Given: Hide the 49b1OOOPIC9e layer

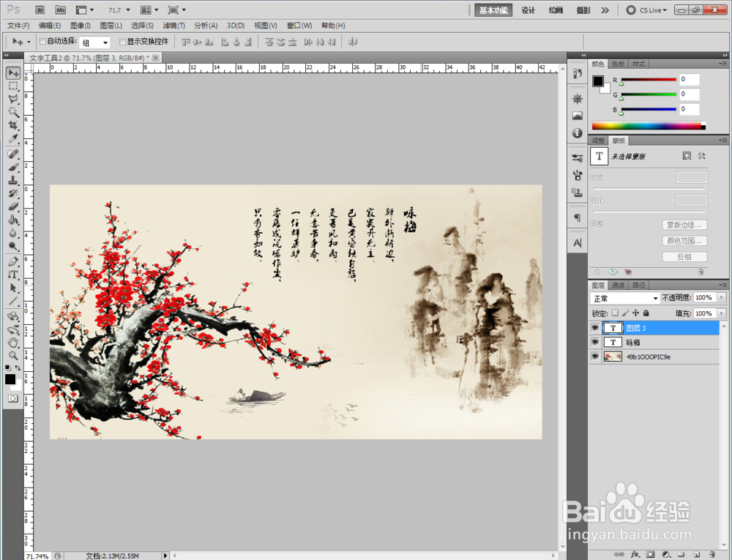Looking at the screenshot, I should 594,356.
